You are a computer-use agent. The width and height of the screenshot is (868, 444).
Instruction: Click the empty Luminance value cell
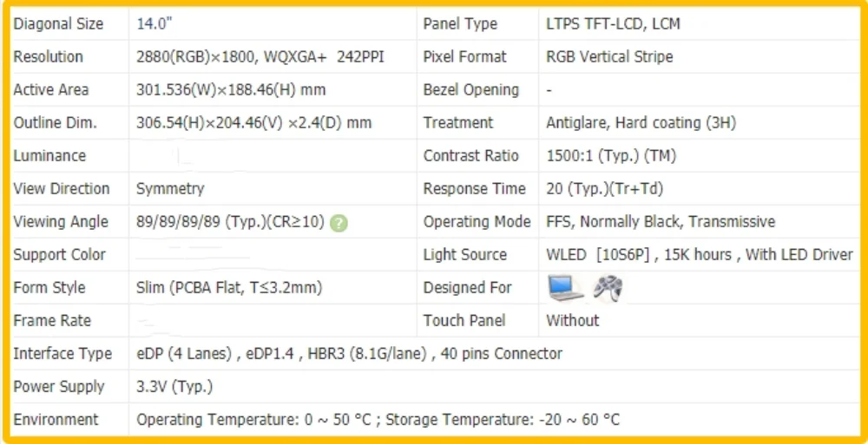click(x=273, y=156)
